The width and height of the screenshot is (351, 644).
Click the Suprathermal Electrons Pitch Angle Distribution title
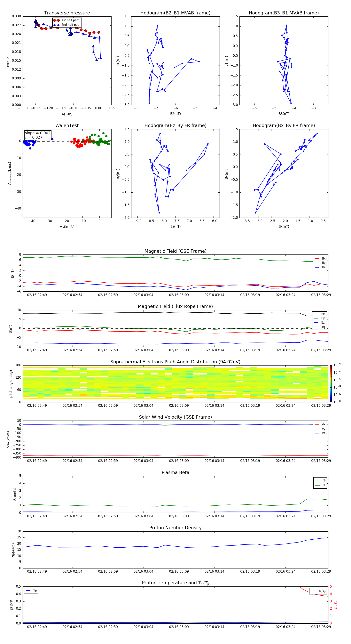click(175, 362)
